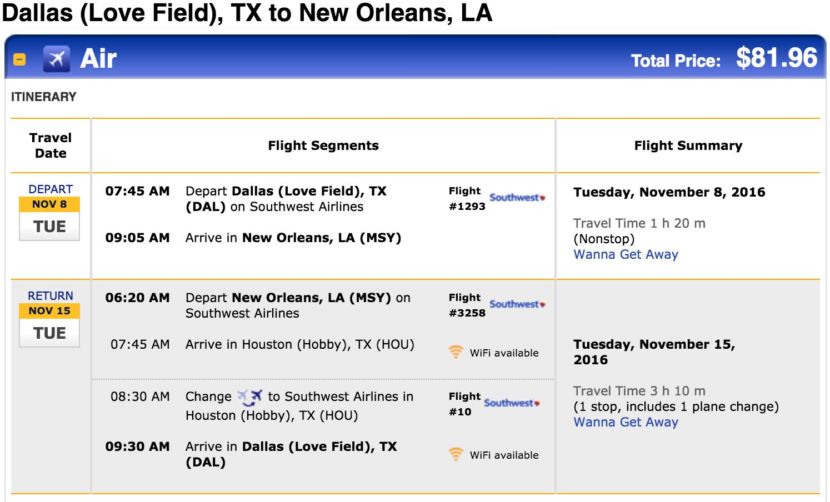The height and width of the screenshot is (502, 830).
Task: Click the DEPART label
Action: (50, 189)
